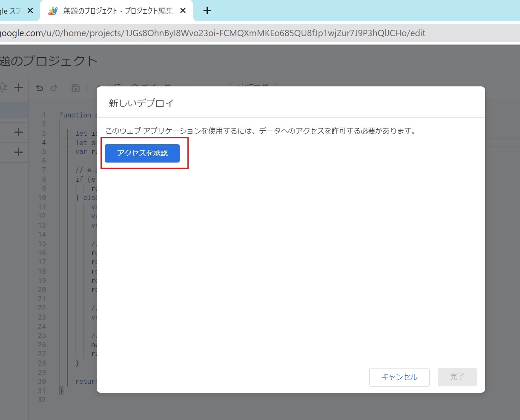Click the A-Z sort files icon

(3, 88)
